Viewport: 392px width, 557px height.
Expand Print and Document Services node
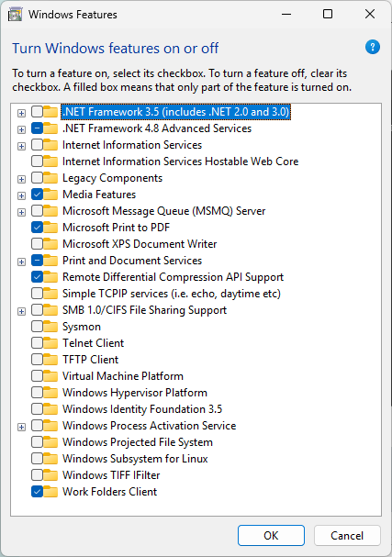click(x=22, y=262)
